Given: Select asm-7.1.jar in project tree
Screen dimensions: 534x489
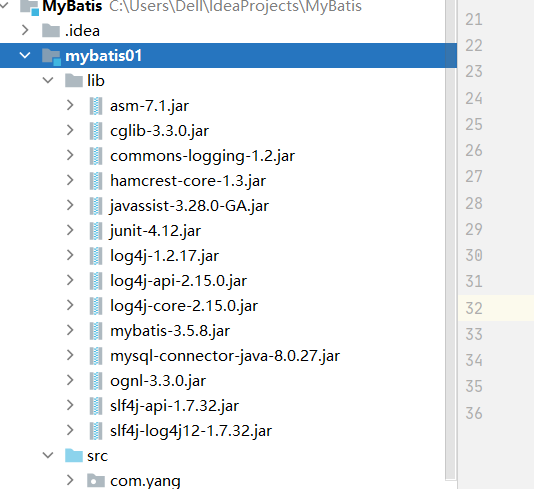Looking at the screenshot, I should pyautogui.click(x=149, y=106).
